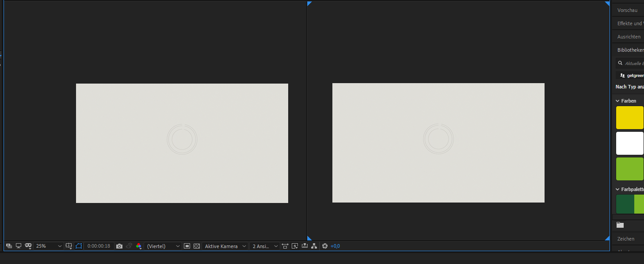Image resolution: width=644 pixels, height=264 pixels.
Task: Collapse the Farbpaletten section
Action: (x=617, y=189)
